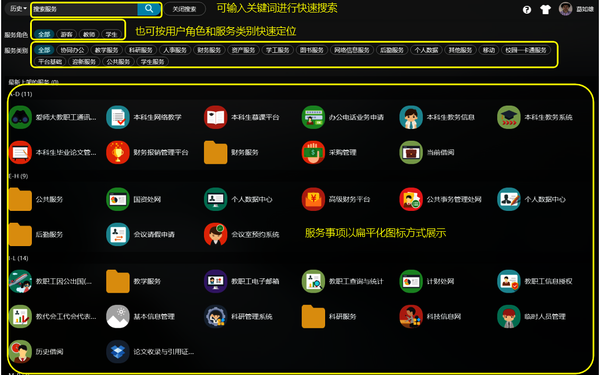Open 计财处网 service icon
The image size is (600, 375).
[411, 281]
